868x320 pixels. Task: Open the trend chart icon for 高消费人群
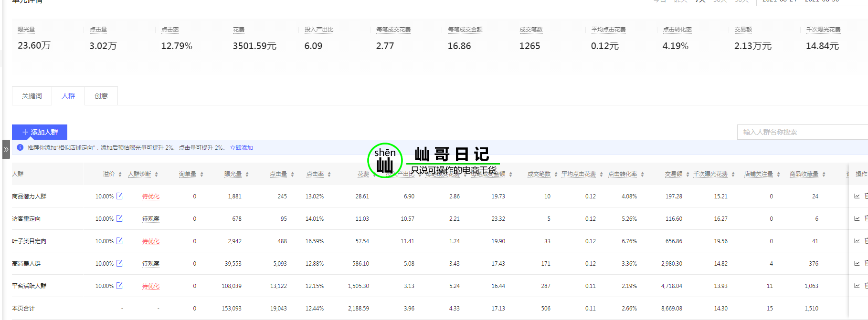tap(857, 263)
